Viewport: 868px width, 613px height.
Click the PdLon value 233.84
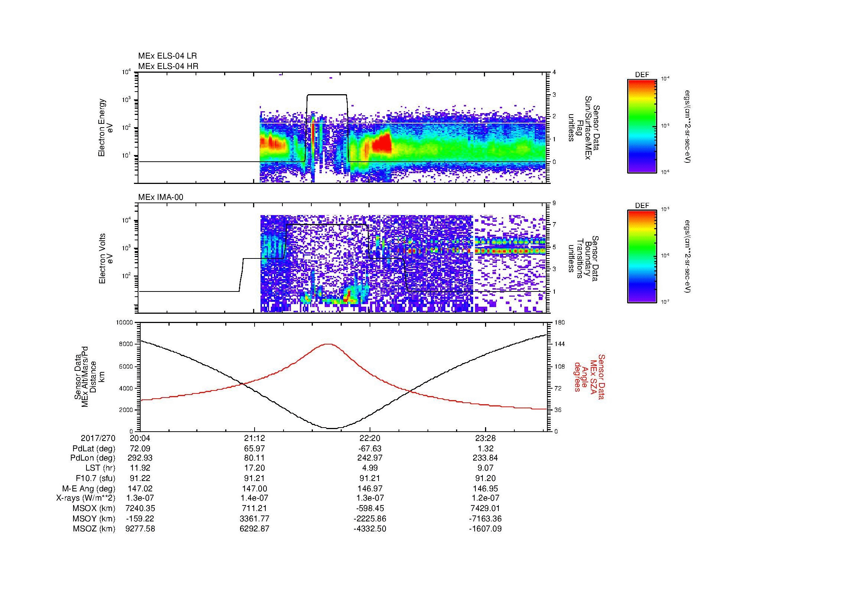point(485,458)
